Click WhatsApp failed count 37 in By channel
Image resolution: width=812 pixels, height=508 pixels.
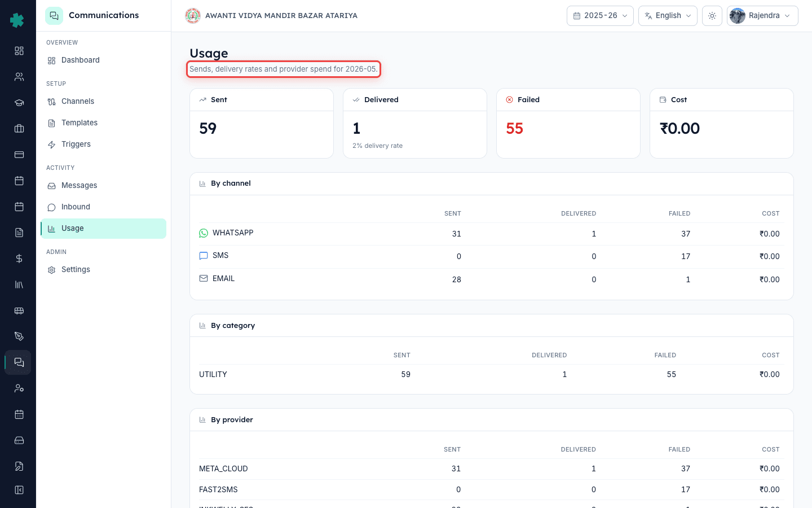tap(686, 234)
